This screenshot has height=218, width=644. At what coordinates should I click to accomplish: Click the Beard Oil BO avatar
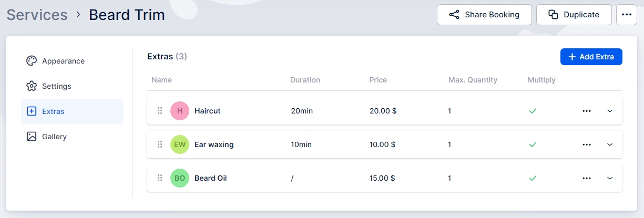pos(180,178)
